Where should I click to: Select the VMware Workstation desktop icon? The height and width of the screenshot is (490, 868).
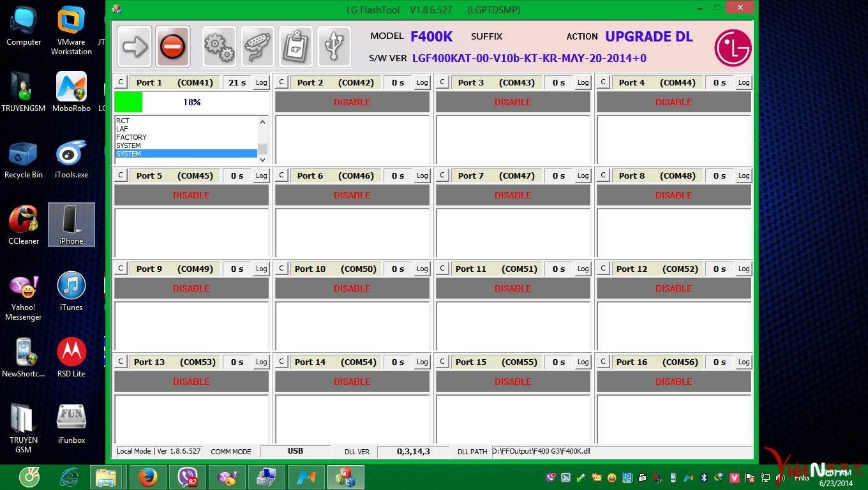click(71, 31)
